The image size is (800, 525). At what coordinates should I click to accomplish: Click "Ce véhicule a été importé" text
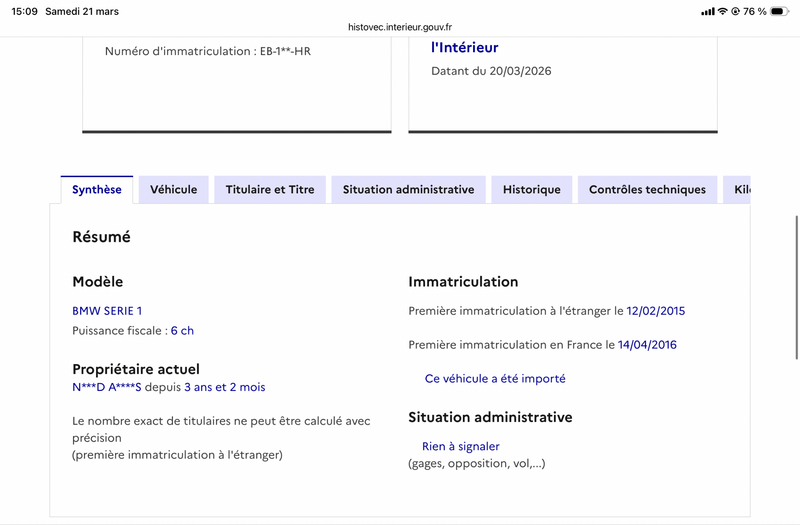tap(495, 379)
